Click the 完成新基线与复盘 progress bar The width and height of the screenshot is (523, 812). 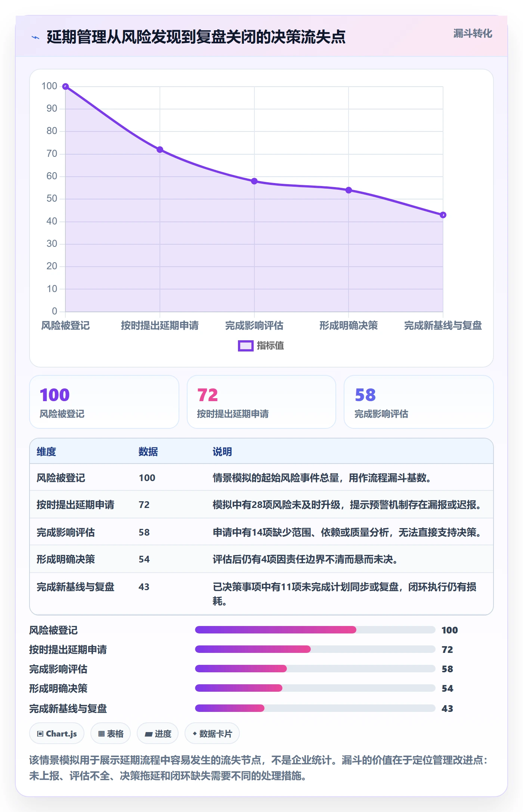(x=315, y=708)
